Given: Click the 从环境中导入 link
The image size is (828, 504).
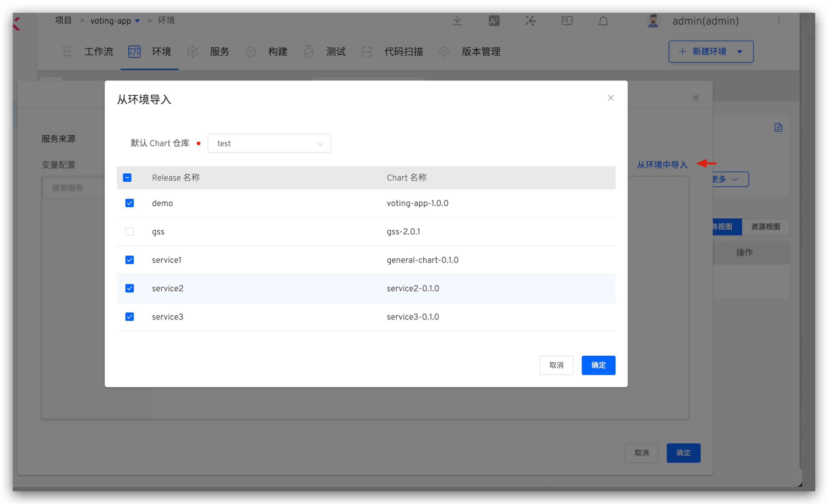Looking at the screenshot, I should click(662, 165).
